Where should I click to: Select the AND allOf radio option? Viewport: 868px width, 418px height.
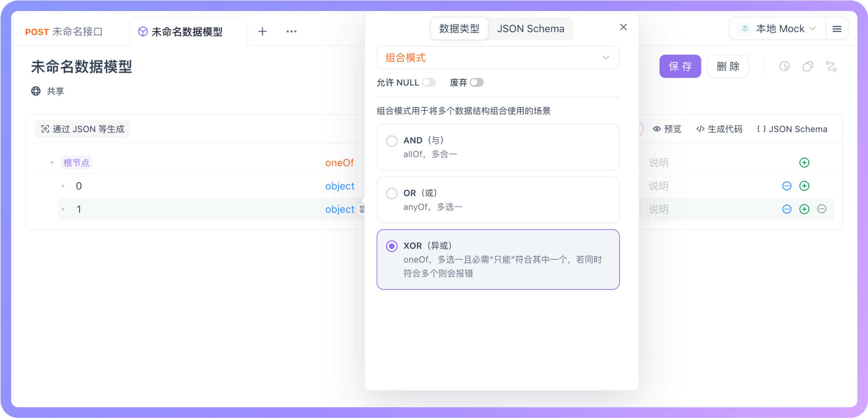(391, 141)
